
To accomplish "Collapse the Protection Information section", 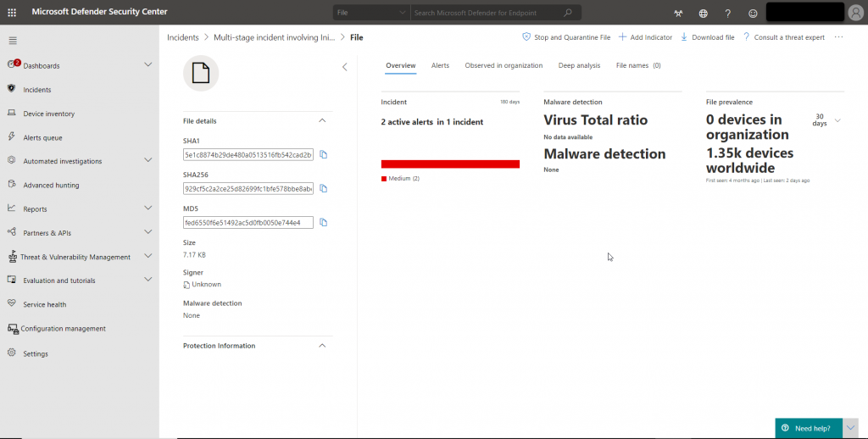I will point(322,346).
